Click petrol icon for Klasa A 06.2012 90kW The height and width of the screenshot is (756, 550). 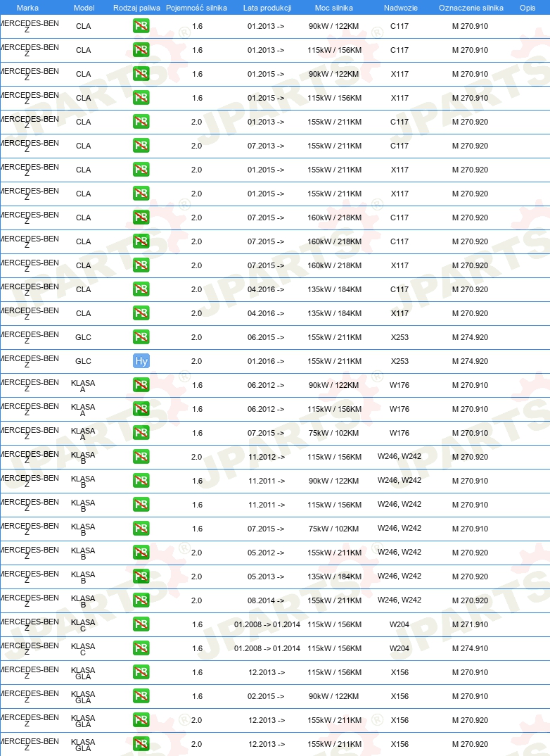tap(141, 385)
